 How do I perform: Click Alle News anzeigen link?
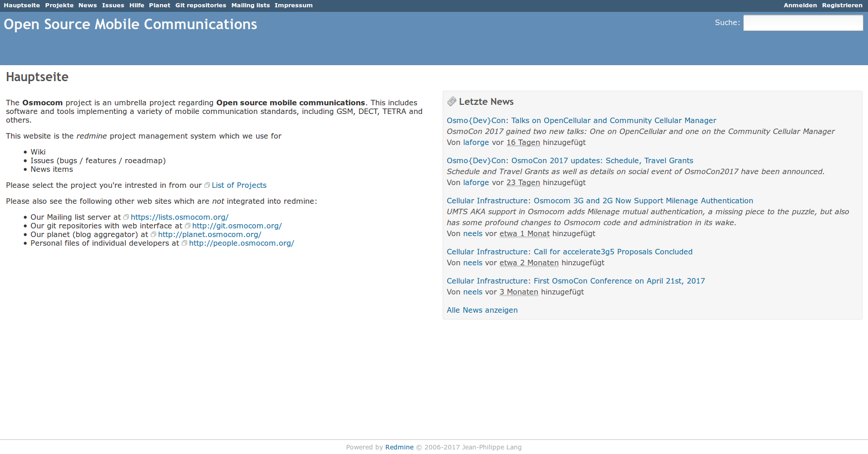[x=482, y=310]
